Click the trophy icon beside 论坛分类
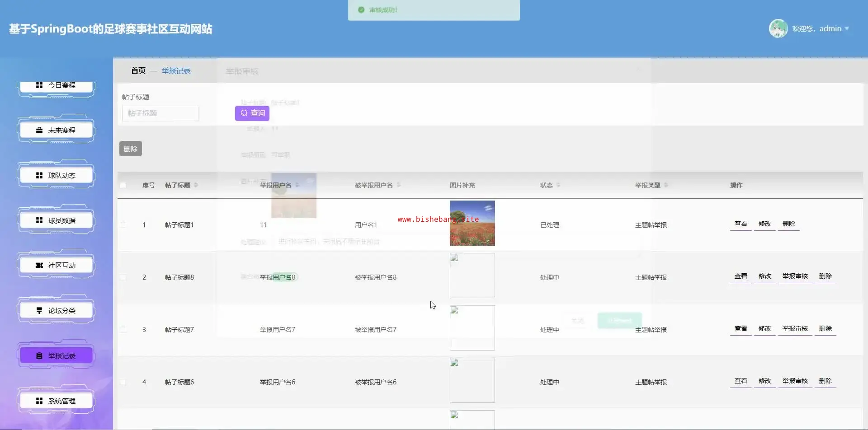Screen dimensions: 868x430 pos(39,311)
